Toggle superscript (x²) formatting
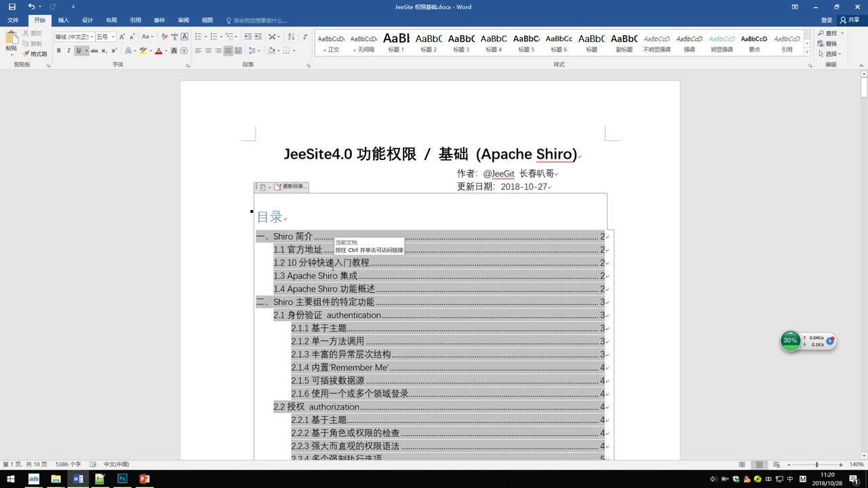Screen dimensions: 868x488 [x=114, y=51]
